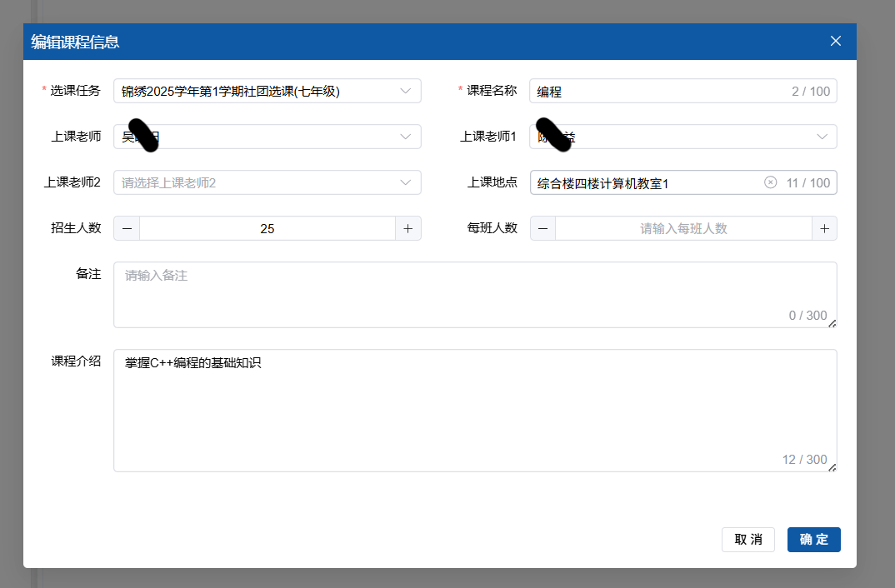Clear the 上课地点 field with the circled-x icon

click(770, 182)
